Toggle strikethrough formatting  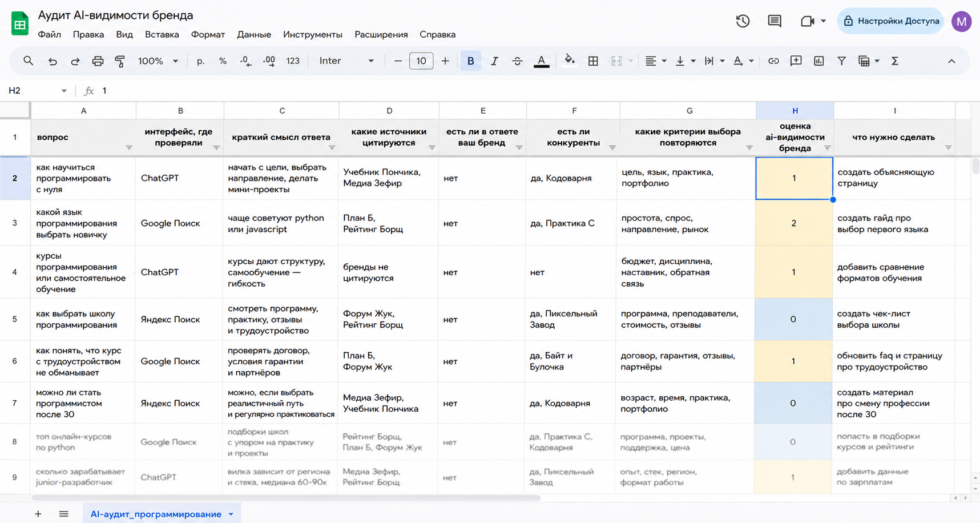(x=517, y=61)
